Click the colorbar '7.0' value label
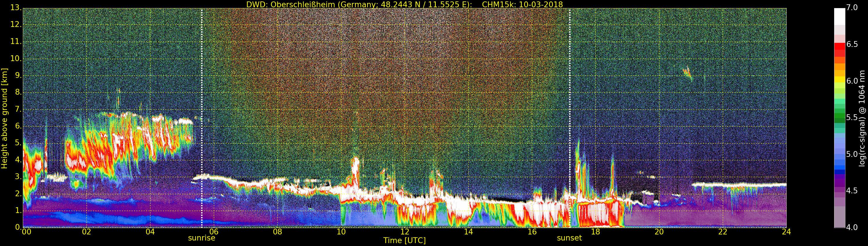The image size is (868, 246). pyautogui.click(x=852, y=8)
